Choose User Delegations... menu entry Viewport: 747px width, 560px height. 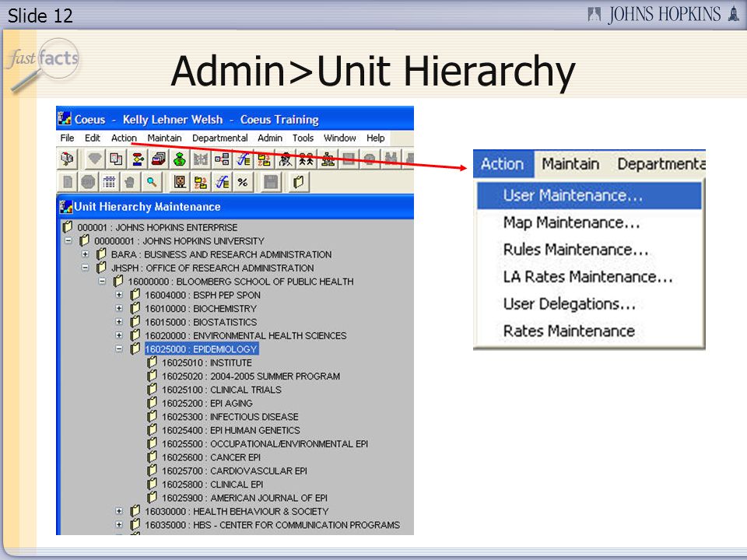[x=589, y=304]
